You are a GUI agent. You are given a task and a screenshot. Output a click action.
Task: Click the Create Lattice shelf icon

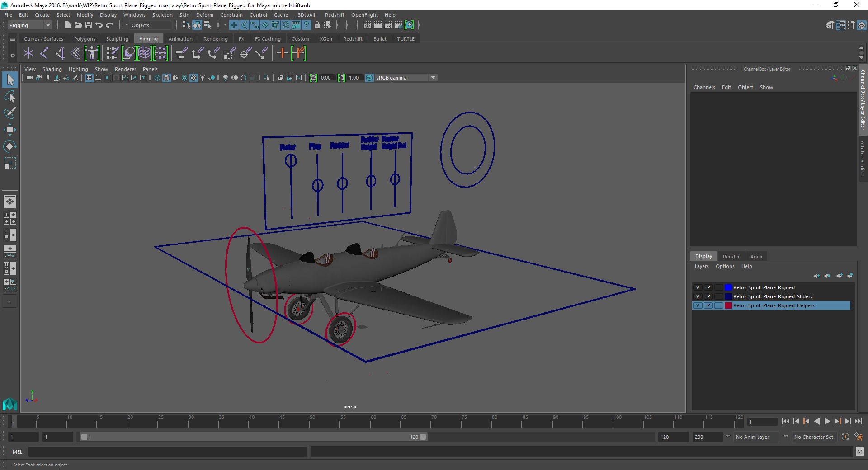coord(144,53)
